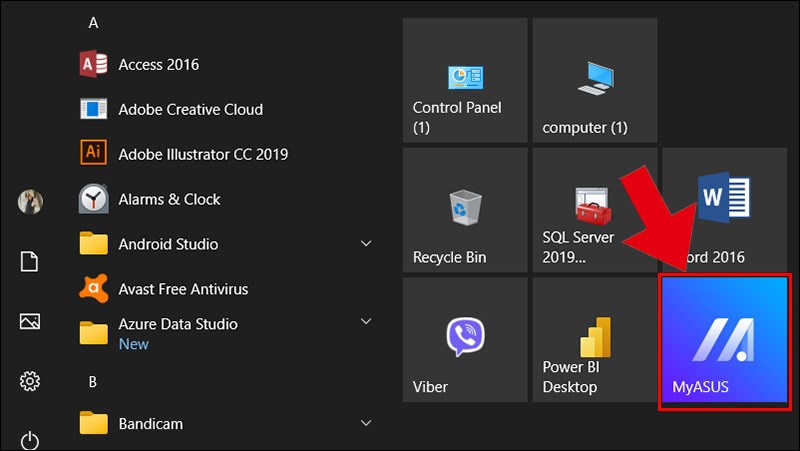
Task: Open the Power BI Desktop tile
Action: tap(595, 340)
